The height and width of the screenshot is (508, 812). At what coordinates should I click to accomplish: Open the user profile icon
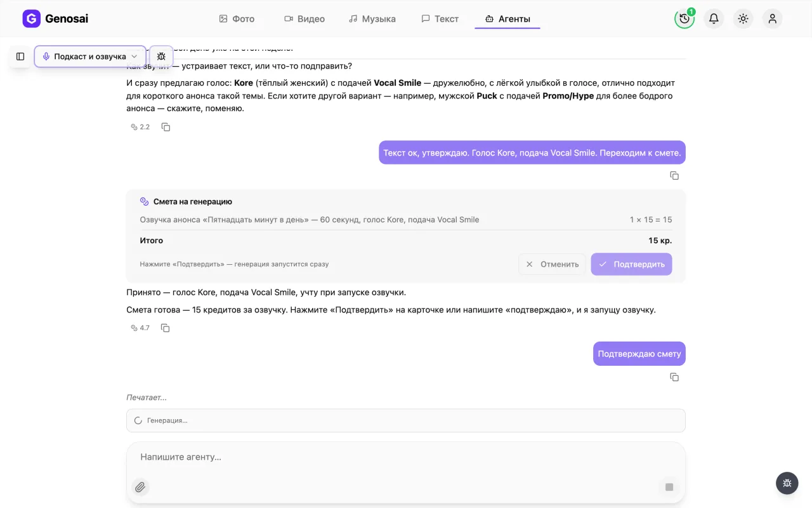point(772,19)
